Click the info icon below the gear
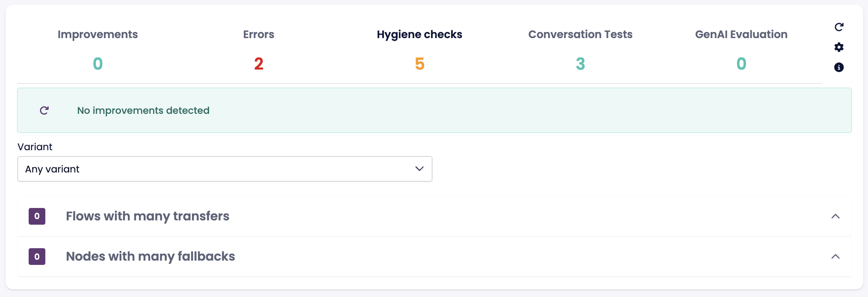This screenshot has width=868, height=297. click(x=839, y=67)
